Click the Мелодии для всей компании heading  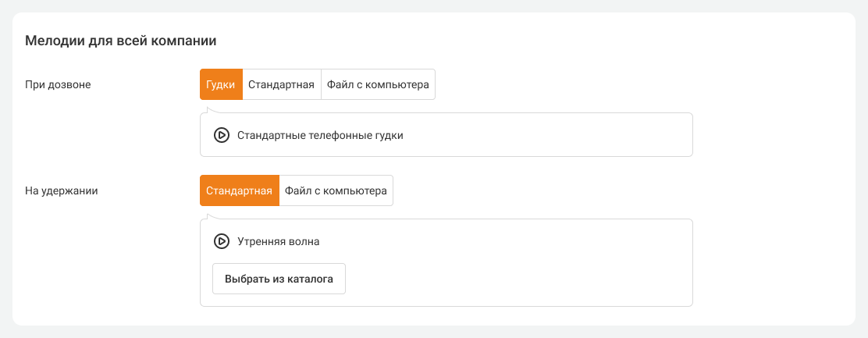[120, 40]
